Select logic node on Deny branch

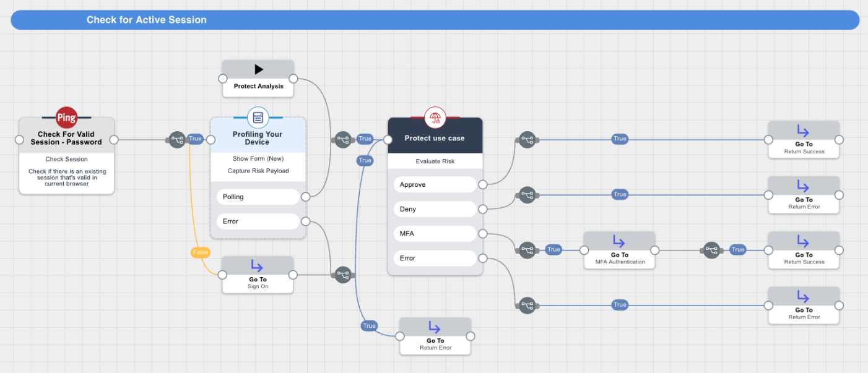[527, 195]
